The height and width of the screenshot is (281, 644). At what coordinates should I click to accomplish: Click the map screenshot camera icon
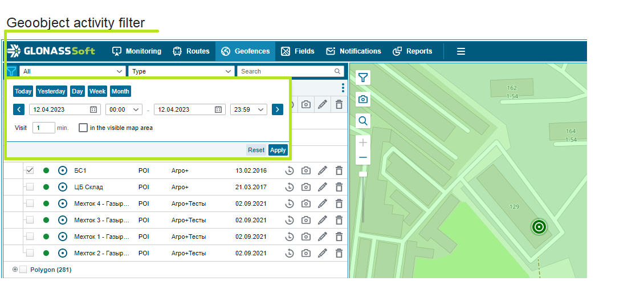click(363, 99)
